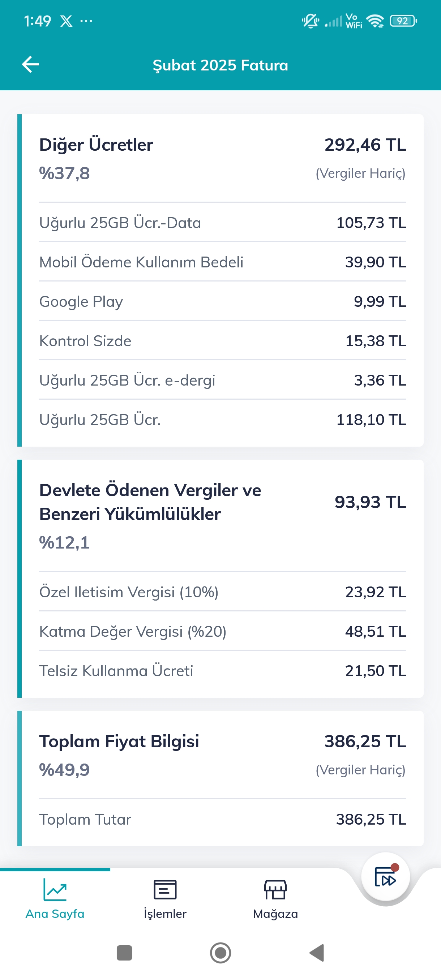441x980 pixels.
Task: Tap the Mobil Ödeme Kullanım Bedeli row
Action: click(x=222, y=262)
